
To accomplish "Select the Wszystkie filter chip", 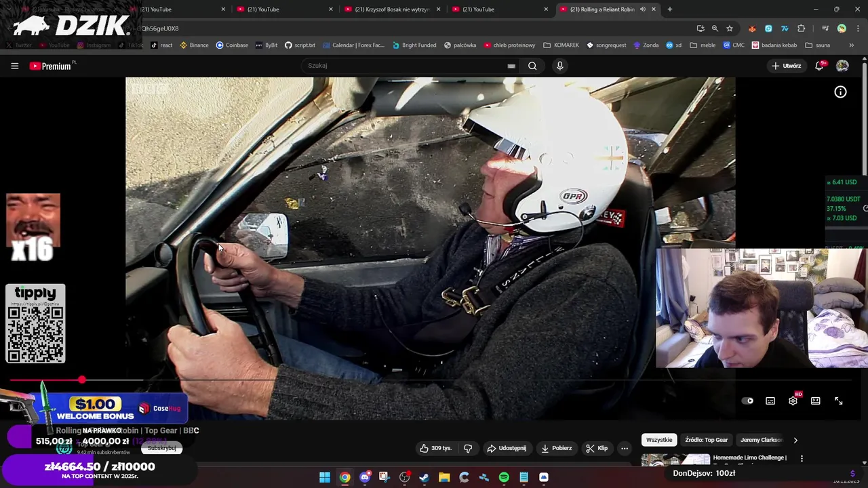I will [659, 440].
